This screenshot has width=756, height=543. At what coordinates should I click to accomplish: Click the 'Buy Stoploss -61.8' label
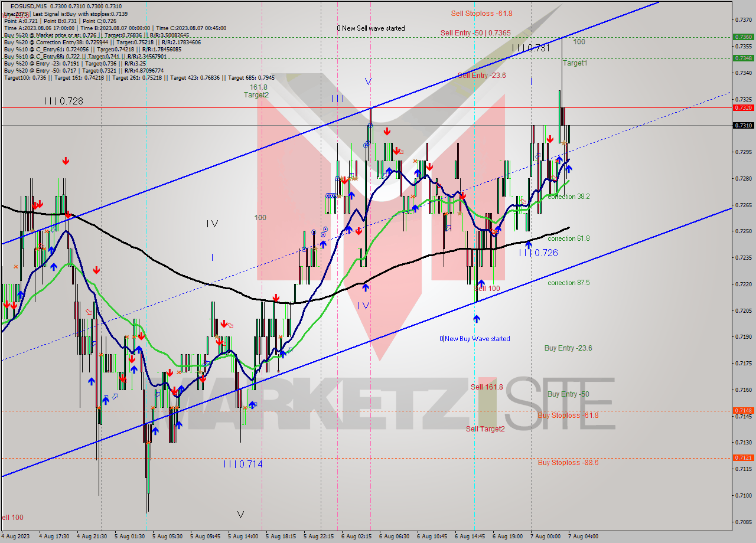(568, 416)
